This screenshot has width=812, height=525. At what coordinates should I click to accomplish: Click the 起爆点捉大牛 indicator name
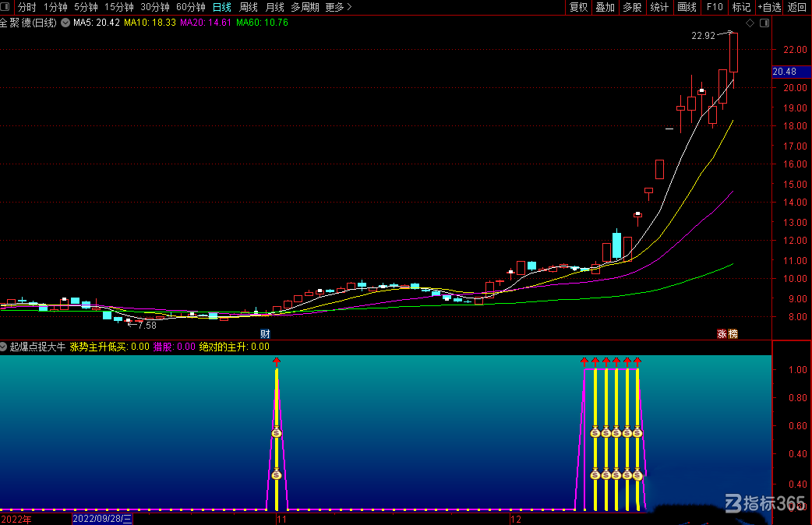38,347
